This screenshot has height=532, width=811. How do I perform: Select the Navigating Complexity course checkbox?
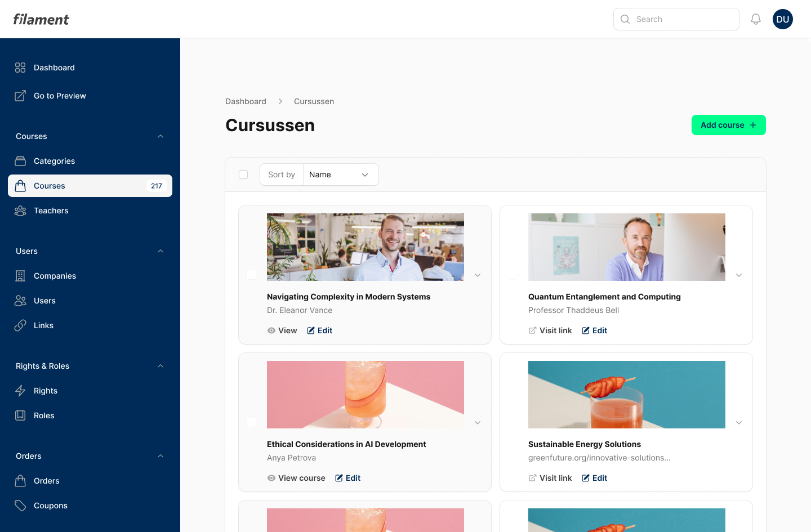pos(251,275)
